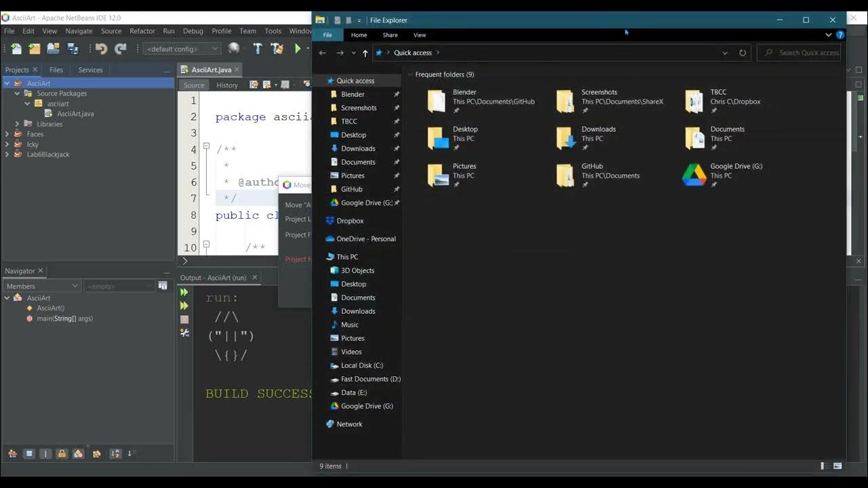Toggle Show Non-Public Members lock filter
The width and height of the screenshot is (868, 488).
tap(62, 453)
